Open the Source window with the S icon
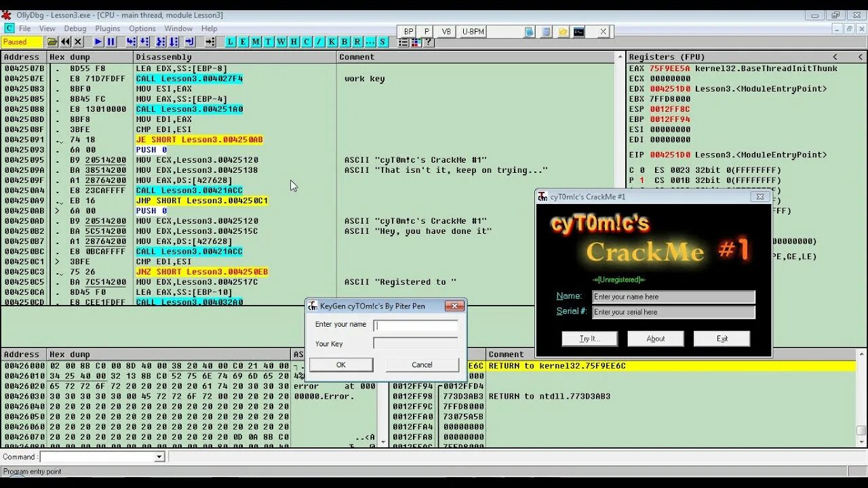The image size is (868, 488). (x=382, y=42)
